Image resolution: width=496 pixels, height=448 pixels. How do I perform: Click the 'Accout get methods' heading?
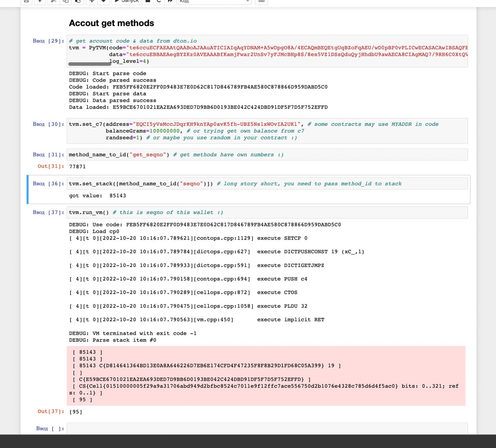pos(112,23)
